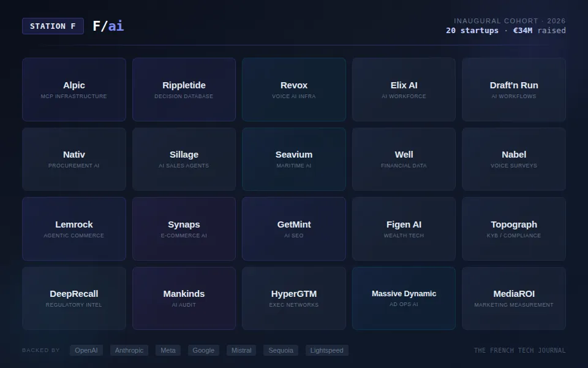The height and width of the screenshot is (368, 588).
Task: Click the GetMint AI SEO card
Action: point(294,228)
